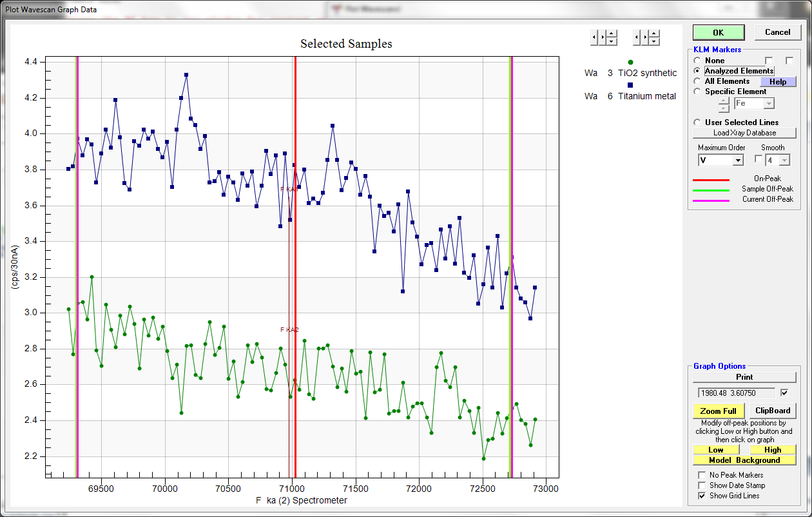The image size is (812, 517).
Task: Click the cursor coordinates readout field
Action: point(737,393)
